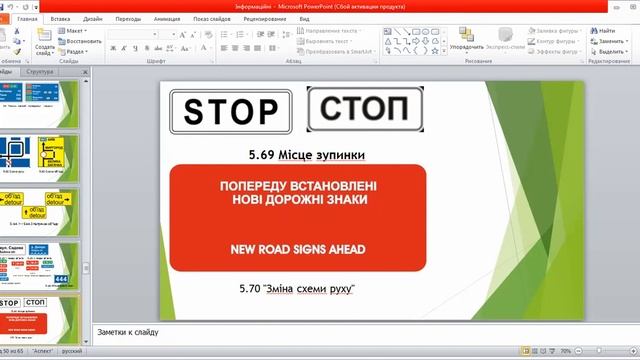Select the обїзд detour slide thumbnail
640x360 pixels.
point(40,212)
